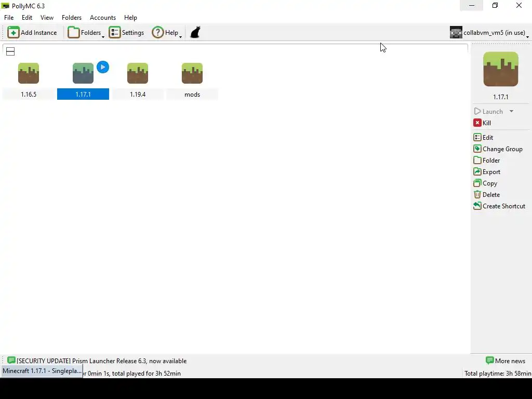
Task: Copy the selected instance
Action: [486, 183]
